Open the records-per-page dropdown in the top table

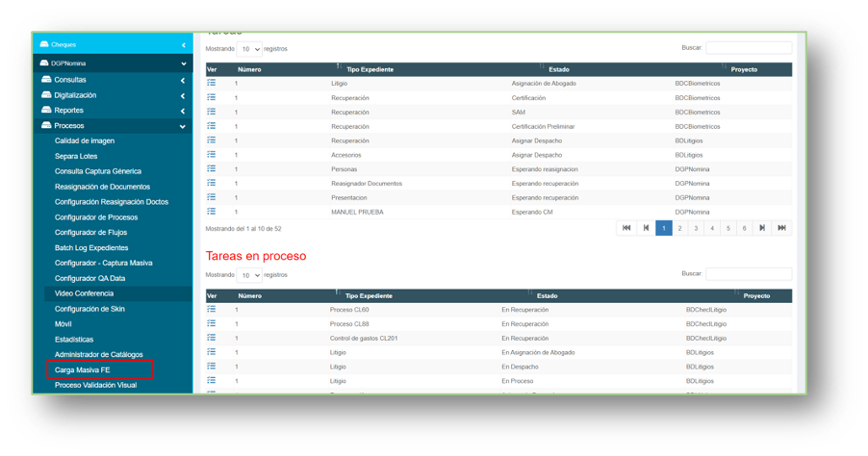click(250, 49)
